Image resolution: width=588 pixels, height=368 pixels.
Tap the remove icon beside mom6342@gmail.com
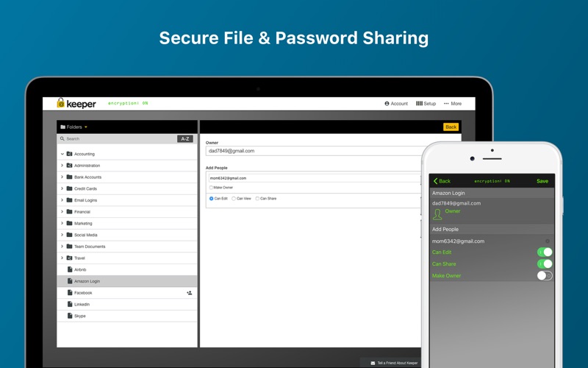click(548, 241)
